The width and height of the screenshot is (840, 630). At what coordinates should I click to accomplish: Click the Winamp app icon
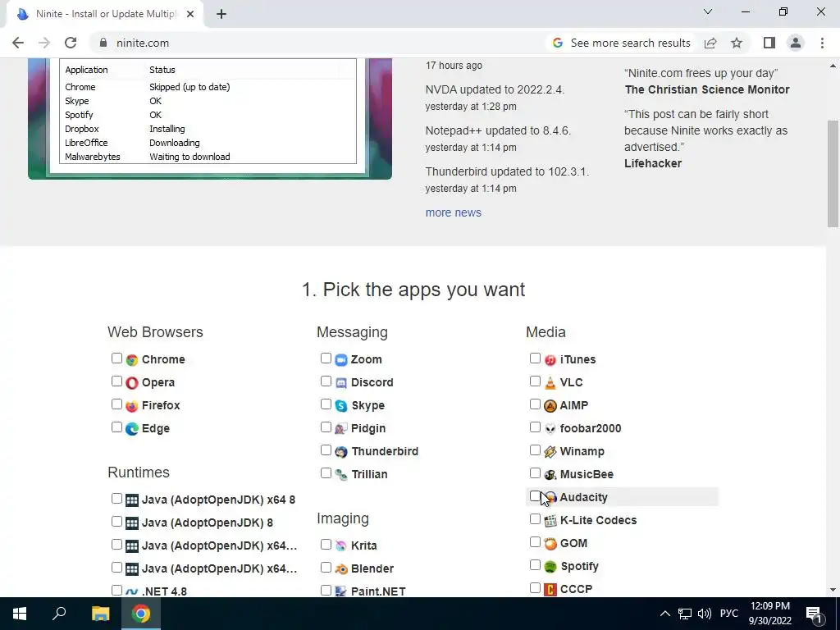pyautogui.click(x=550, y=452)
